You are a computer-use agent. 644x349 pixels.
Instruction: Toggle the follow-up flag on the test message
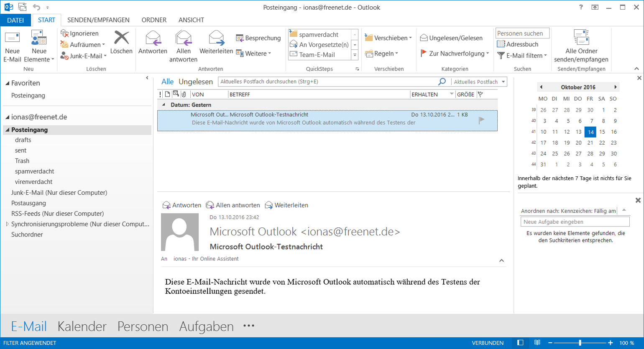(x=481, y=120)
